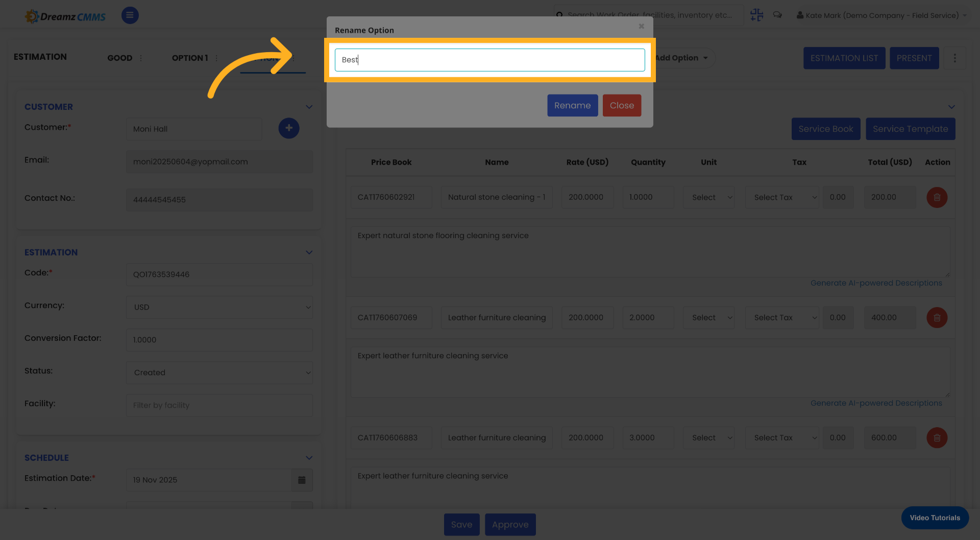
Task: Click the grid apps icon in top bar
Action: tap(756, 15)
